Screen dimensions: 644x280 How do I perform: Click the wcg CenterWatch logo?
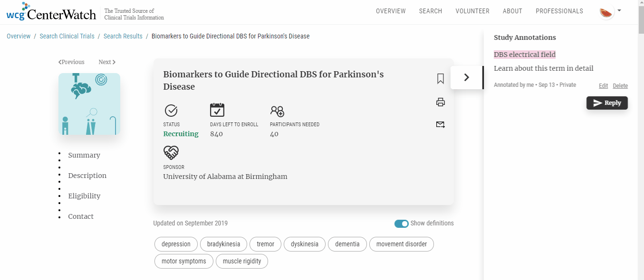51,12
